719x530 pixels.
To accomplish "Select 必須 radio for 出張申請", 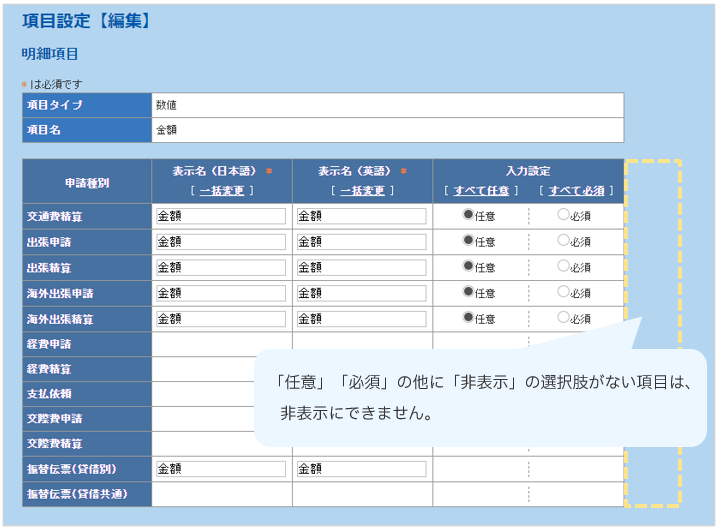I will point(563,241).
